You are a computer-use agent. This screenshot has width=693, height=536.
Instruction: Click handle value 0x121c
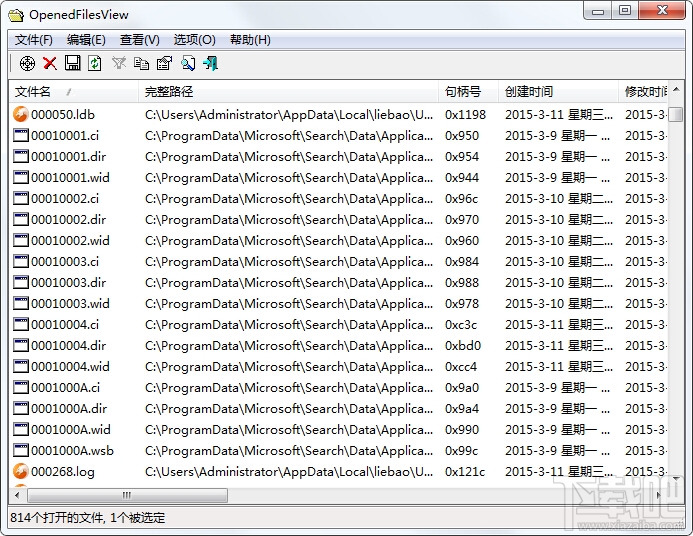coord(465,471)
